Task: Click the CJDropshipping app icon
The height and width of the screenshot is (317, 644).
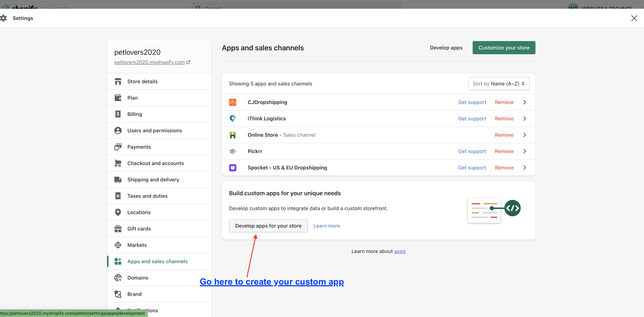Action: click(233, 102)
